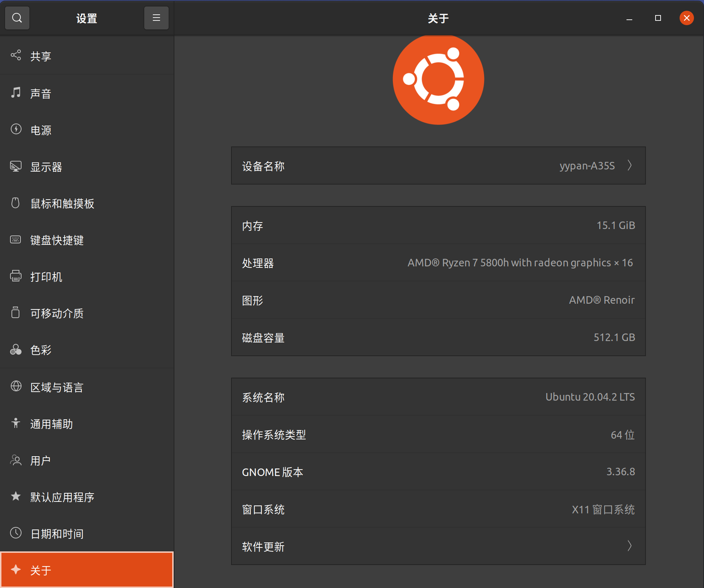Click the 关于 window title
704x588 pixels.
coord(438,18)
